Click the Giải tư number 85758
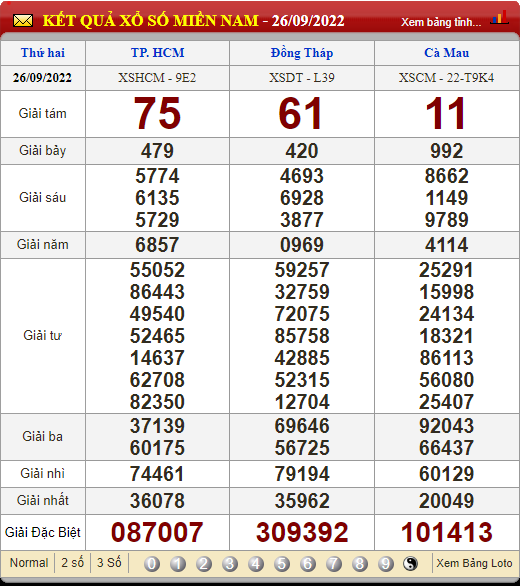This screenshot has width=520, height=586. [x=302, y=336]
